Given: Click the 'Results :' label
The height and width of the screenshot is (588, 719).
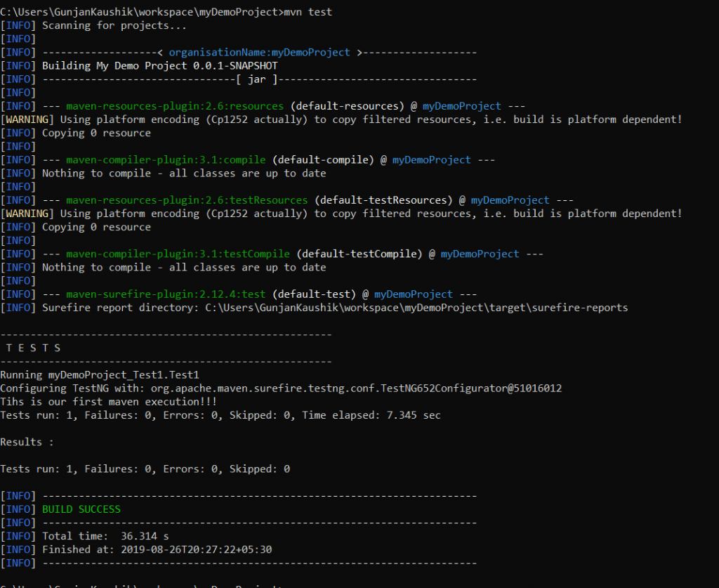Looking at the screenshot, I should coord(27,442).
